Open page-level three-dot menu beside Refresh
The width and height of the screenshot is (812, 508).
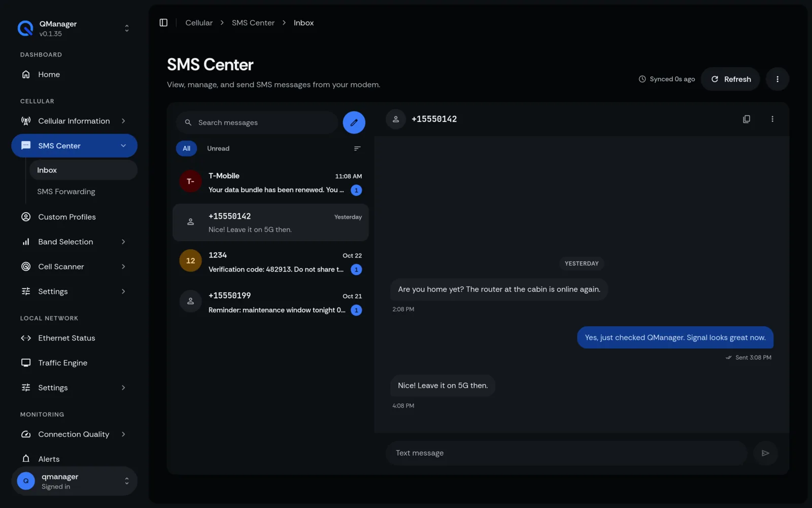[x=777, y=79]
